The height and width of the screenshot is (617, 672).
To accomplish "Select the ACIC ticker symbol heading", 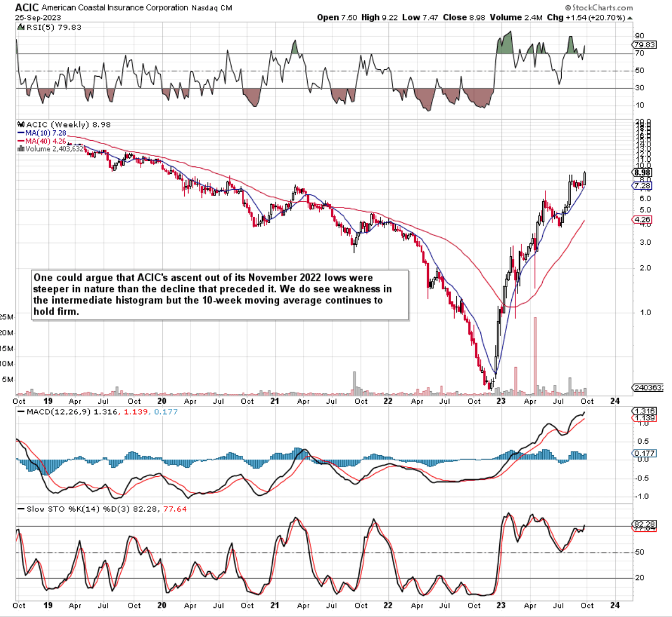I will point(26,8).
